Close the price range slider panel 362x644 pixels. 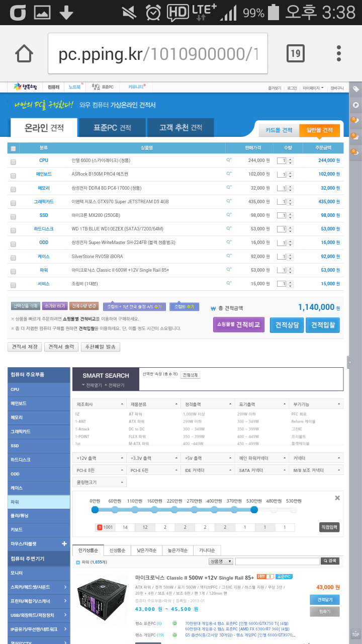[x=337, y=498]
